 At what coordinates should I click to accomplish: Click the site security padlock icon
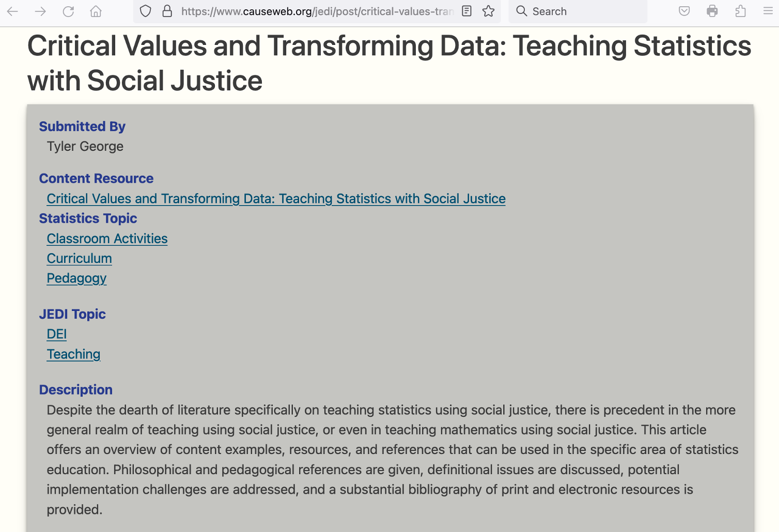click(167, 11)
